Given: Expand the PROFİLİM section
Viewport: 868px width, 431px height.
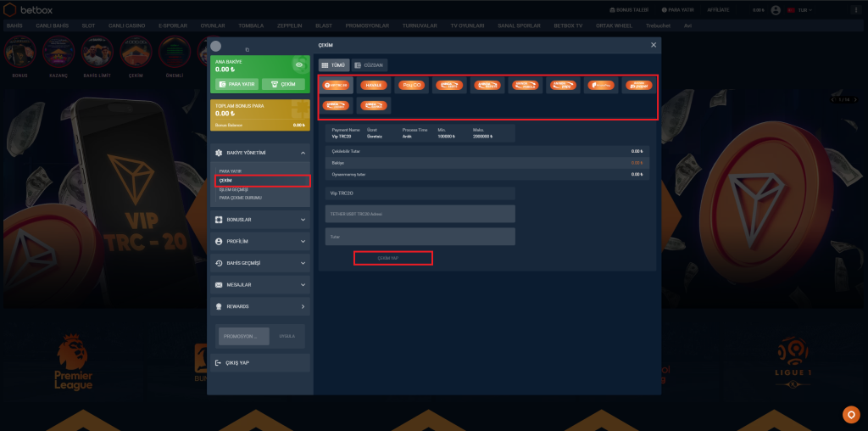Looking at the screenshot, I should tap(260, 242).
